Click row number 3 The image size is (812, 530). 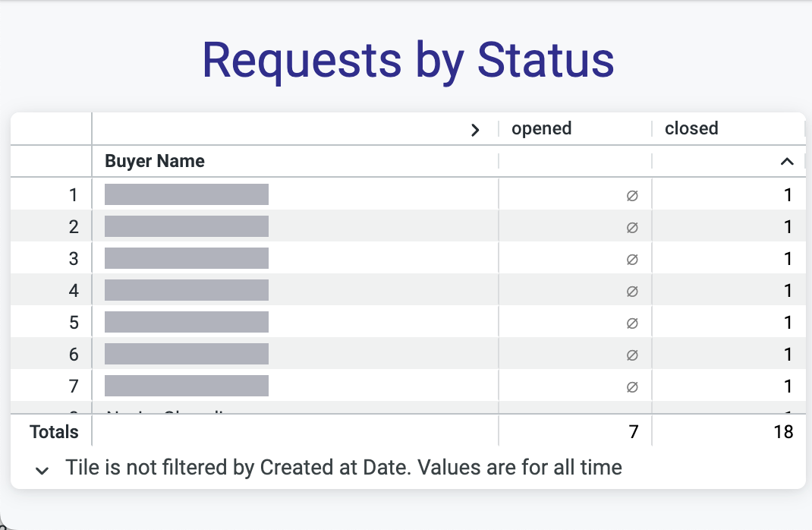(x=74, y=258)
